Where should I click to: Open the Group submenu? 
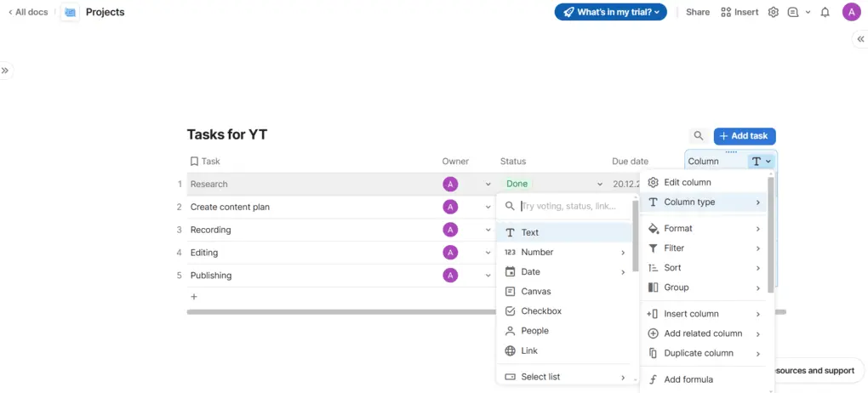[x=704, y=288]
